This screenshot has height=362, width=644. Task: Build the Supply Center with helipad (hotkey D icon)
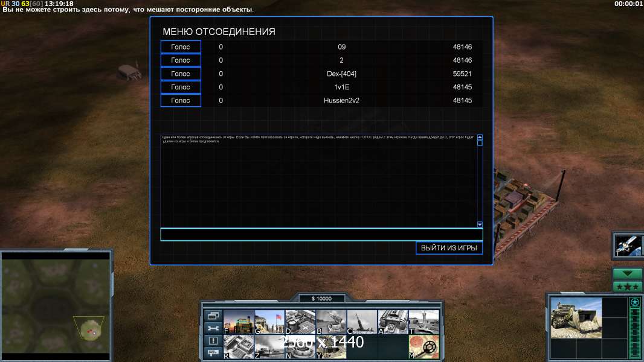pyautogui.click(x=300, y=322)
